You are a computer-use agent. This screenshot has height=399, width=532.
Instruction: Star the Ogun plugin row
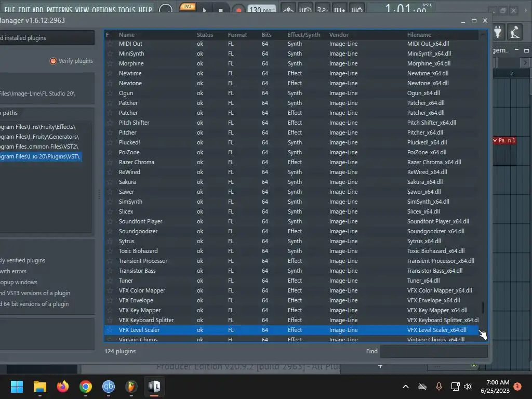point(110,93)
